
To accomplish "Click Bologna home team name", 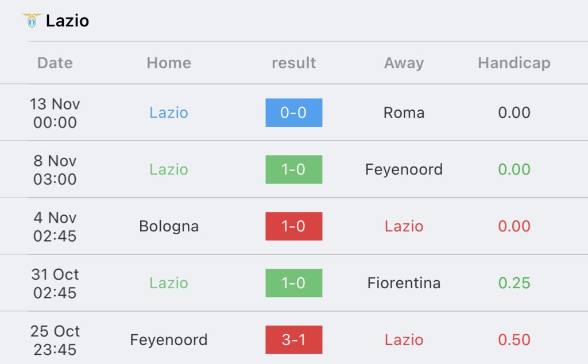I will 169,226.
